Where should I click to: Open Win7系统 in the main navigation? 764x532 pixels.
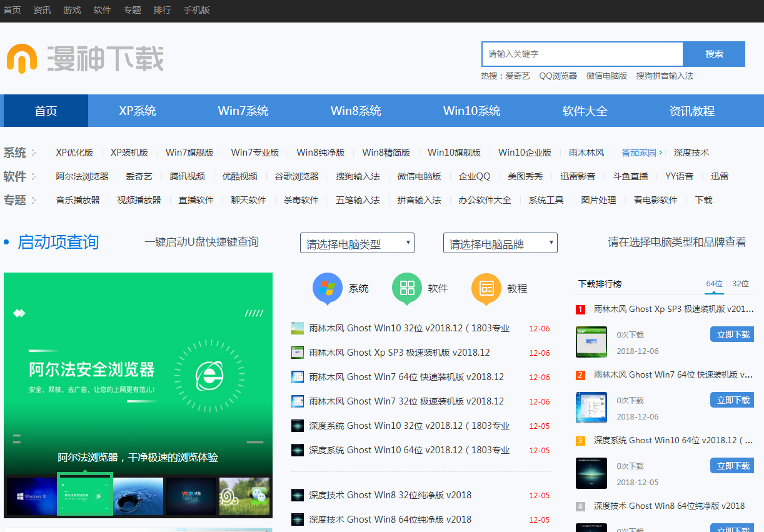click(243, 111)
